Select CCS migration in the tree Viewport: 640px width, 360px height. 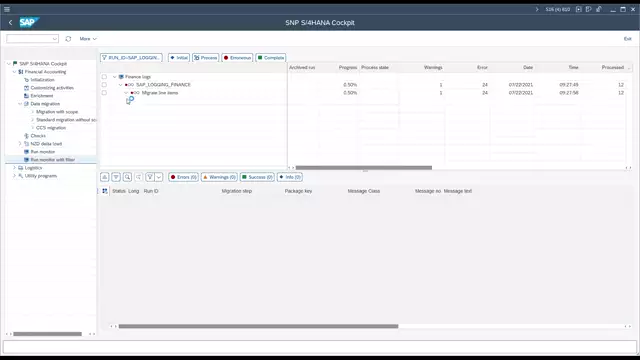[x=51, y=128]
